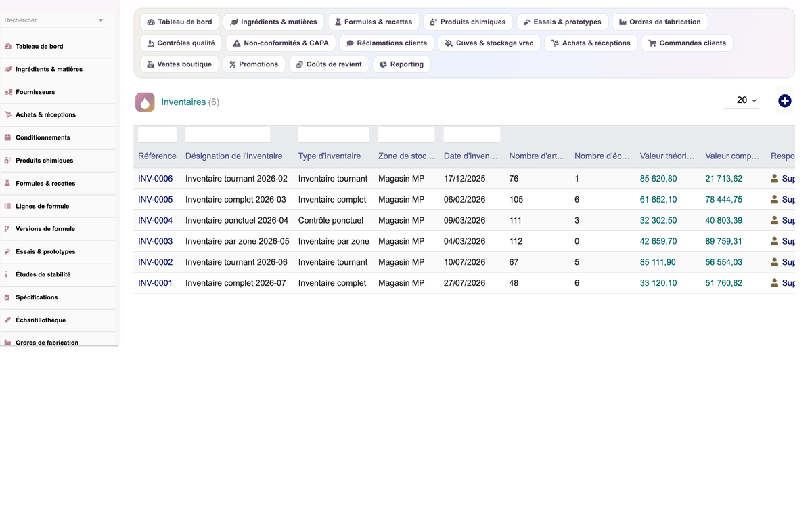Click date cell 27/07/2026

[x=465, y=283]
